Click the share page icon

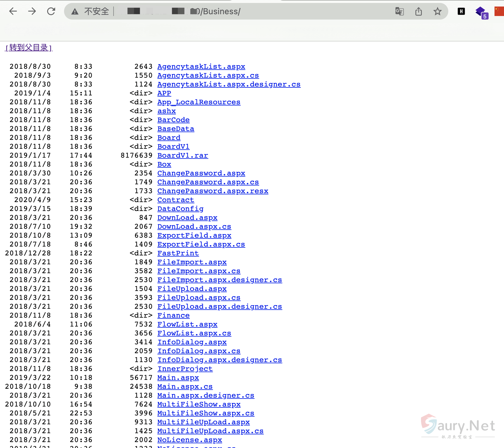418,12
